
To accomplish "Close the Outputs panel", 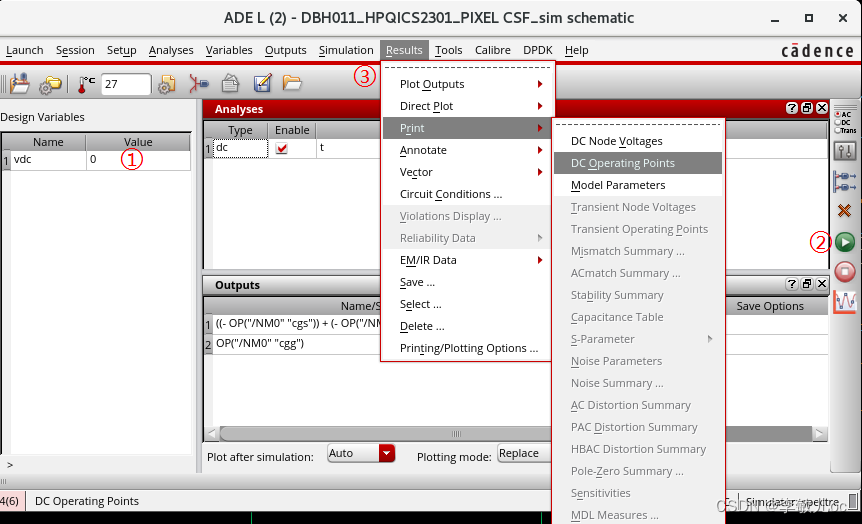I will [x=822, y=284].
